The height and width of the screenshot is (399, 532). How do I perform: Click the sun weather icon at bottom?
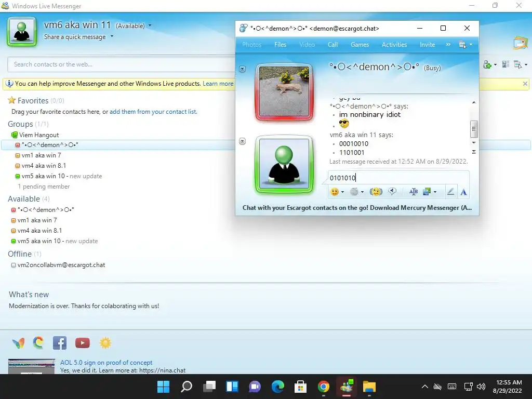point(105,343)
